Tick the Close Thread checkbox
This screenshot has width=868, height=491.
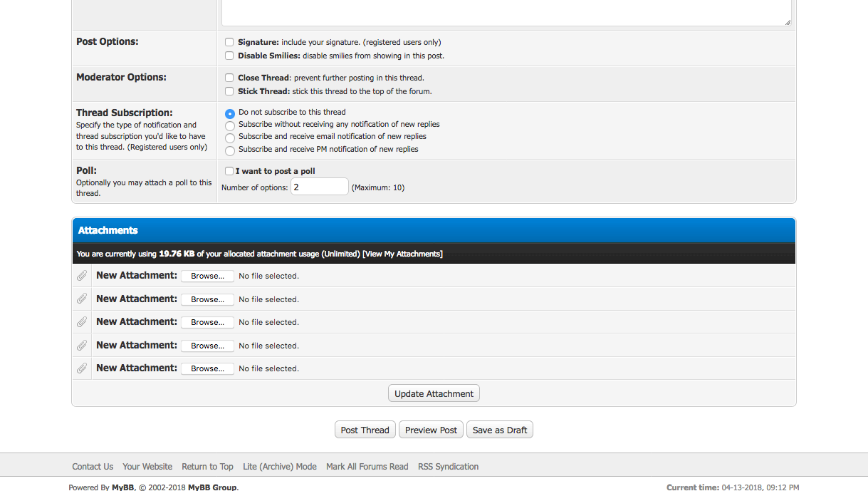(x=229, y=78)
